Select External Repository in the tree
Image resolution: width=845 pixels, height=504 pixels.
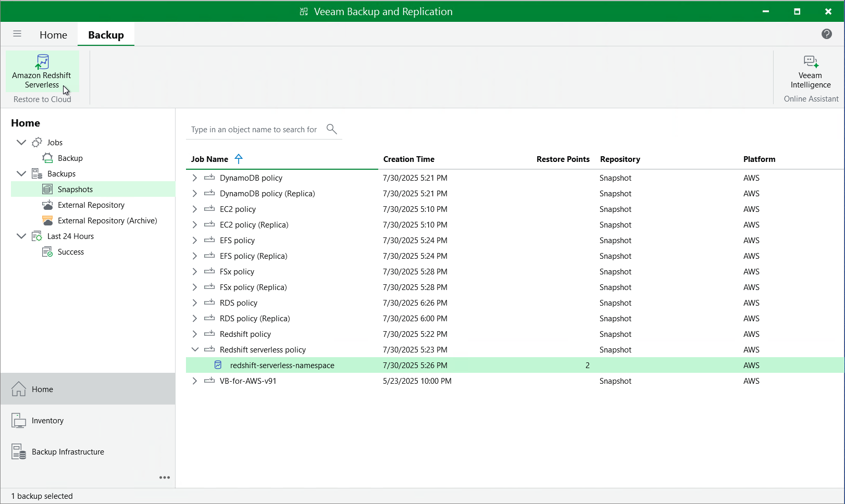[x=91, y=205]
